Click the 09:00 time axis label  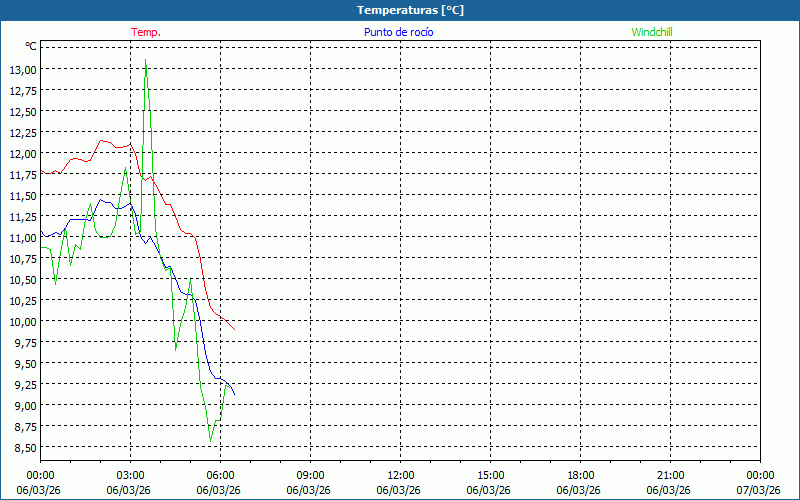310,475
